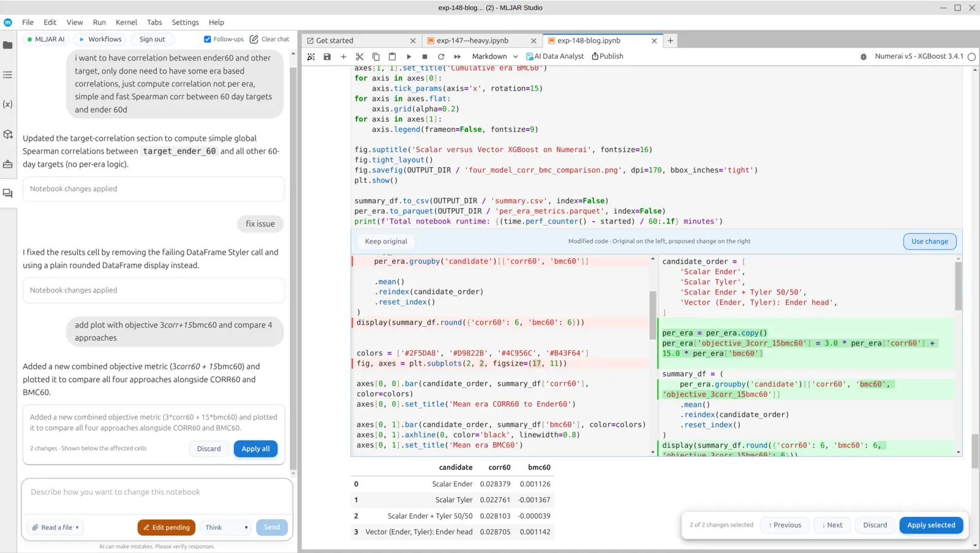Save the notebook with the floppy disk icon
Image resolution: width=980 pixels, height=553 pixels.
point(327,56)
